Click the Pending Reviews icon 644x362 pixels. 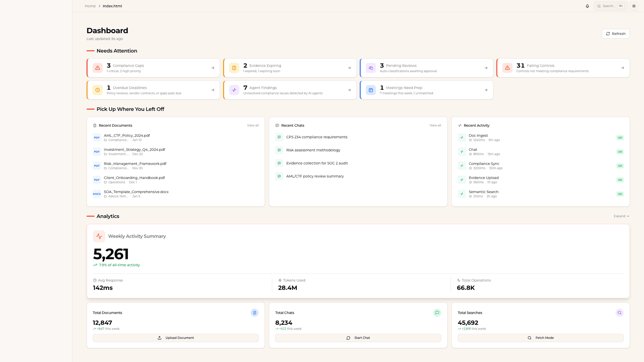[x=371, y=68]
